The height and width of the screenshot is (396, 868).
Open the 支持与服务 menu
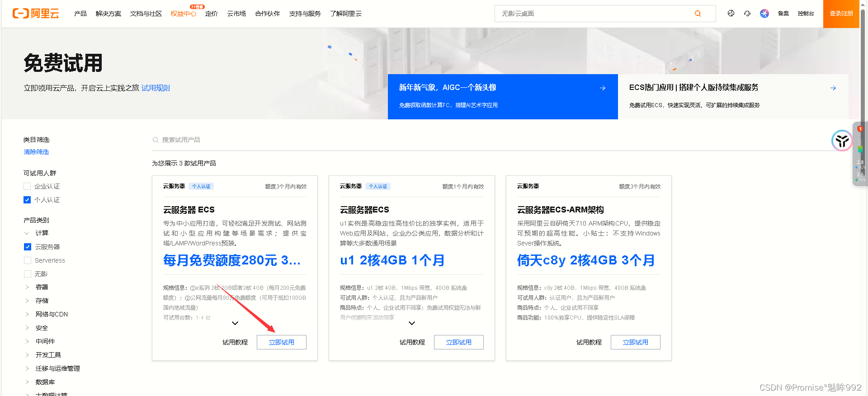(305, 14)
